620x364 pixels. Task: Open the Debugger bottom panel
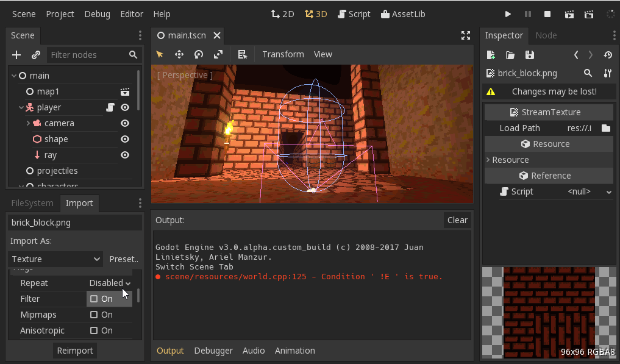click(213, 351)
